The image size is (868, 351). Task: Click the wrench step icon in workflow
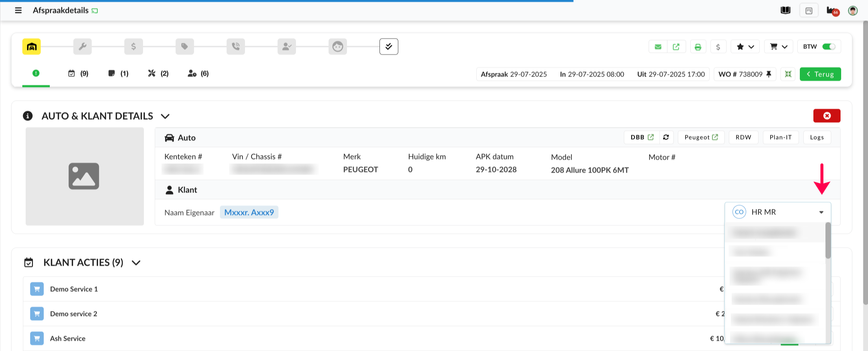83,46
